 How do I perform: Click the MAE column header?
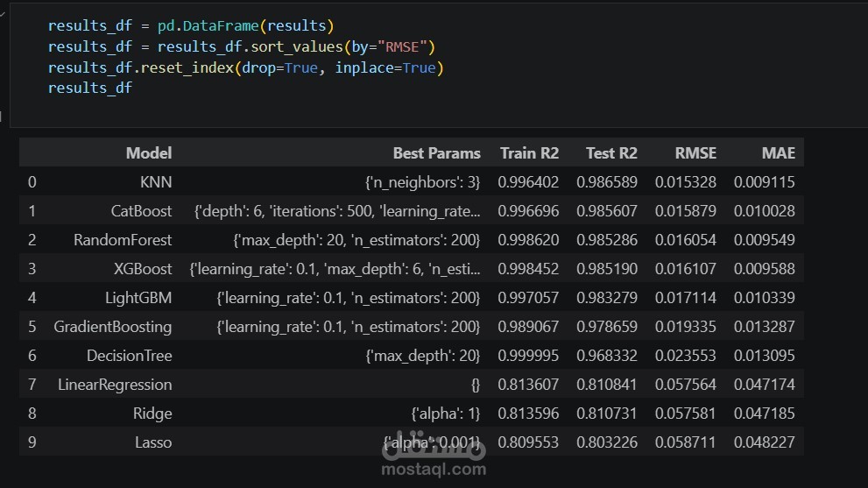click(x=779, y=152)
